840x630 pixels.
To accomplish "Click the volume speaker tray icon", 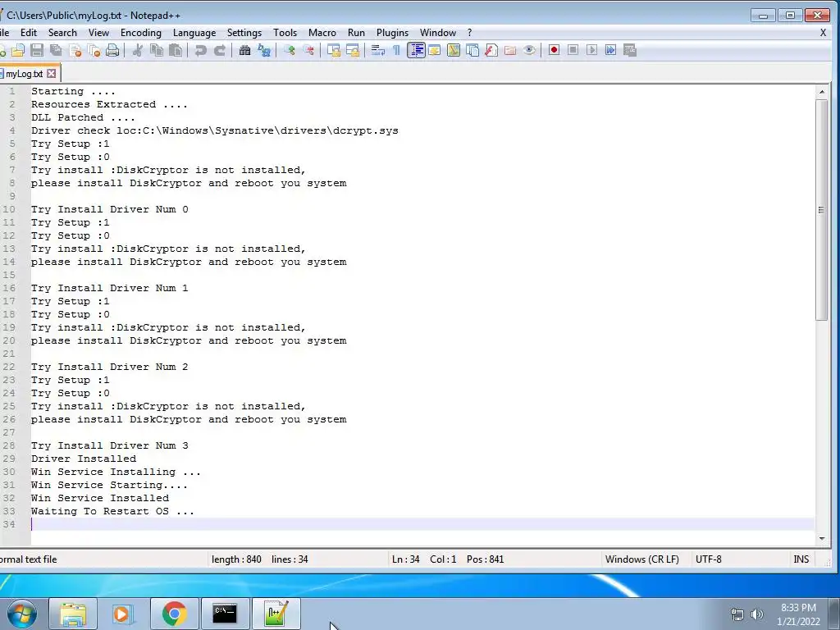I will click(x=756, y=614).
